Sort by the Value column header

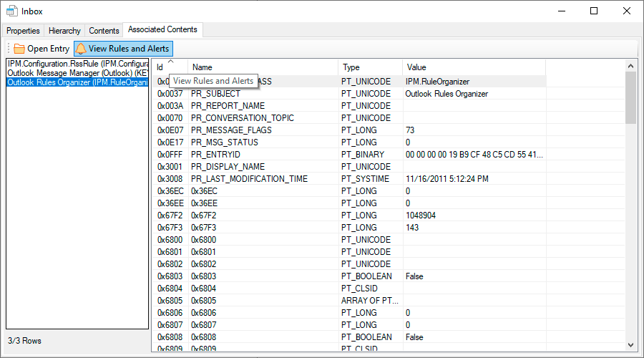(474, 67)
